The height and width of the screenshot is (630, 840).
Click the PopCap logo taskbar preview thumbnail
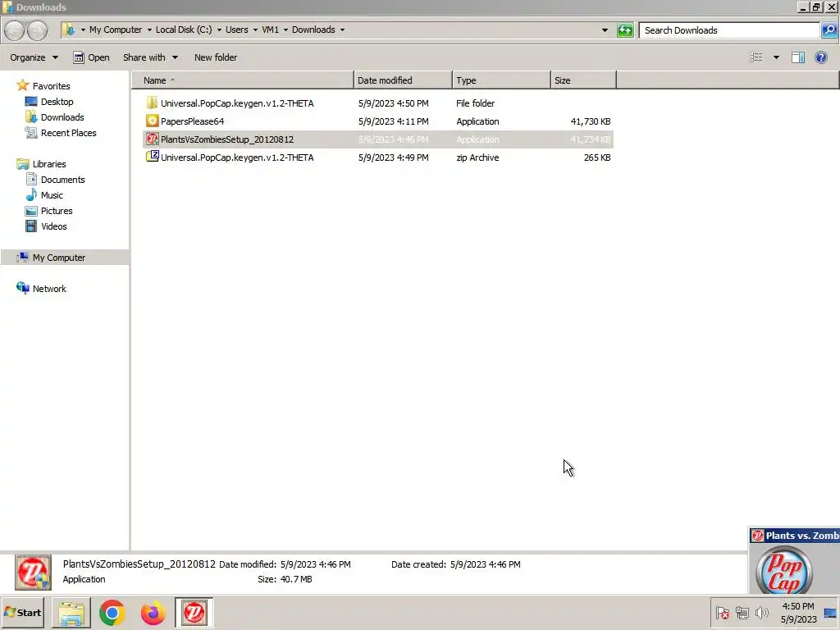coord(784,569)
